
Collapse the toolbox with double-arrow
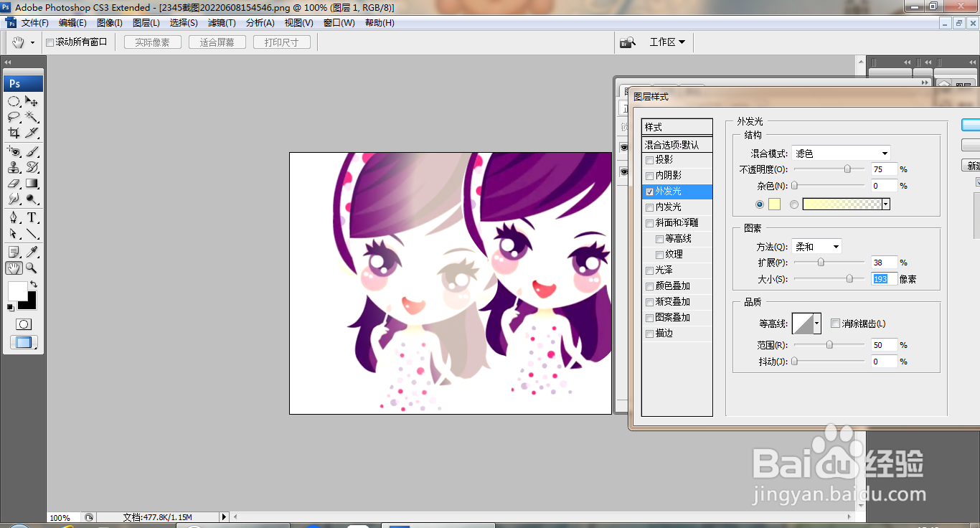coord(8,62)
